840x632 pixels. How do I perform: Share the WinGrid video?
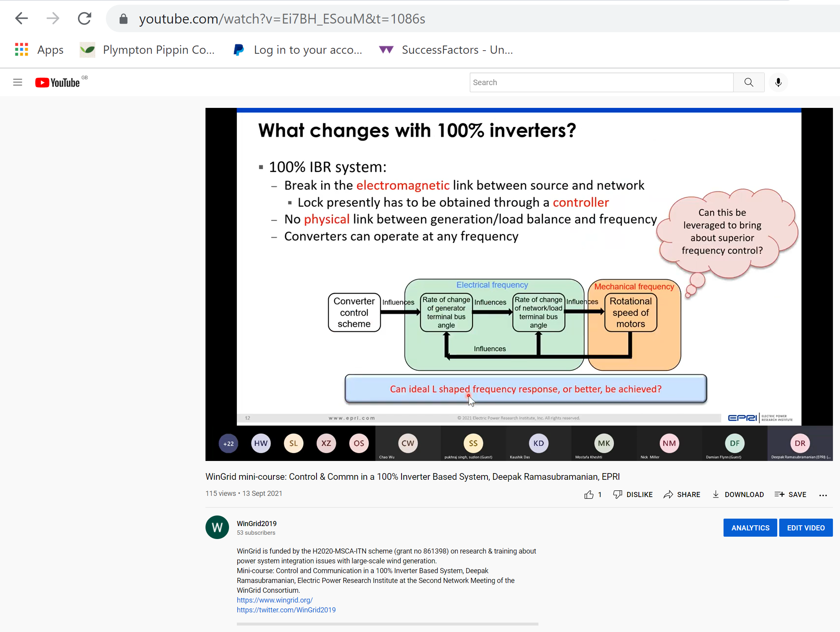tap(682, 495)
